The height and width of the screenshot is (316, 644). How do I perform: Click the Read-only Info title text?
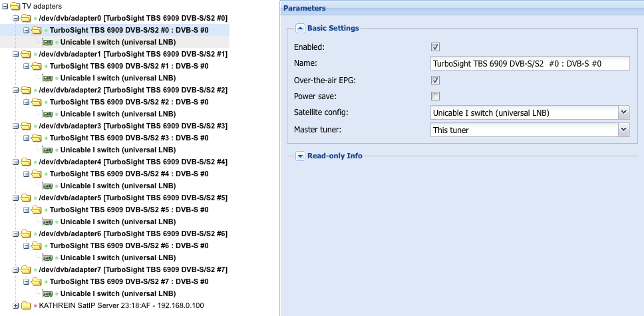pos(335,156)
